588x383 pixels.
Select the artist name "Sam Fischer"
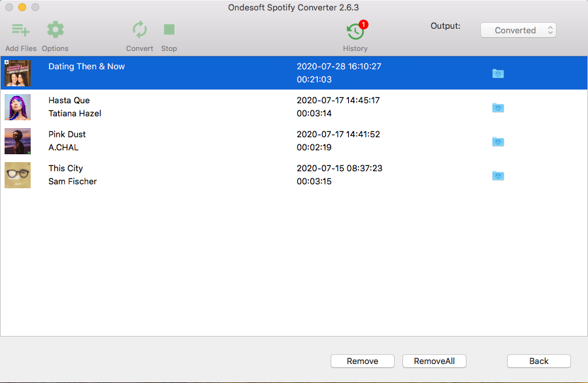73,182
